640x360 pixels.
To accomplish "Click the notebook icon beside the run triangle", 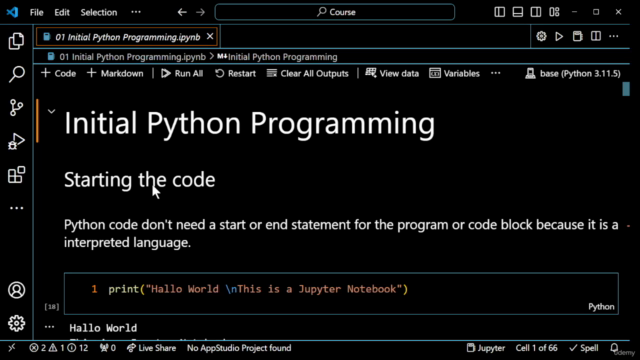I will click(577, 37).
